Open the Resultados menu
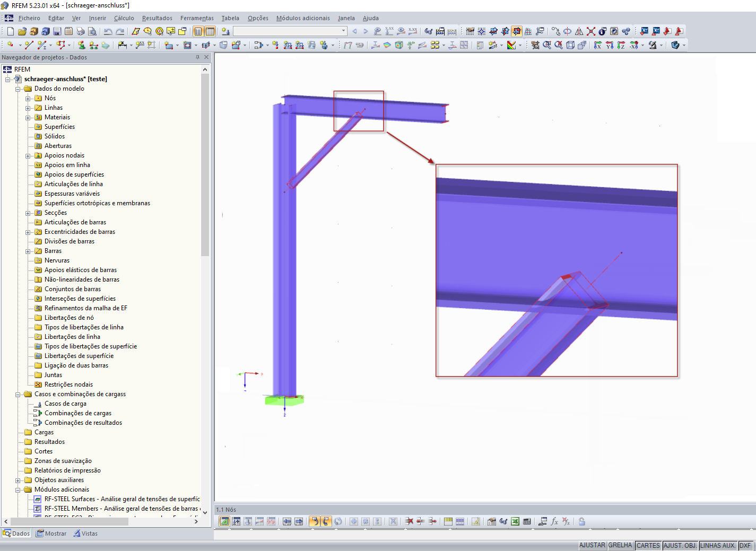 pyautogui.click(x=157, y=18)
